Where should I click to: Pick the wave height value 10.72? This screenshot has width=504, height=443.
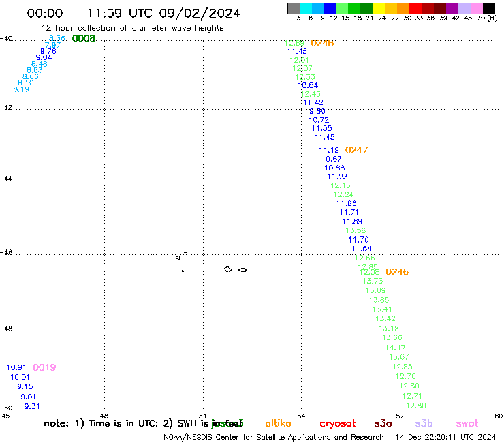[x=319, y=120]
